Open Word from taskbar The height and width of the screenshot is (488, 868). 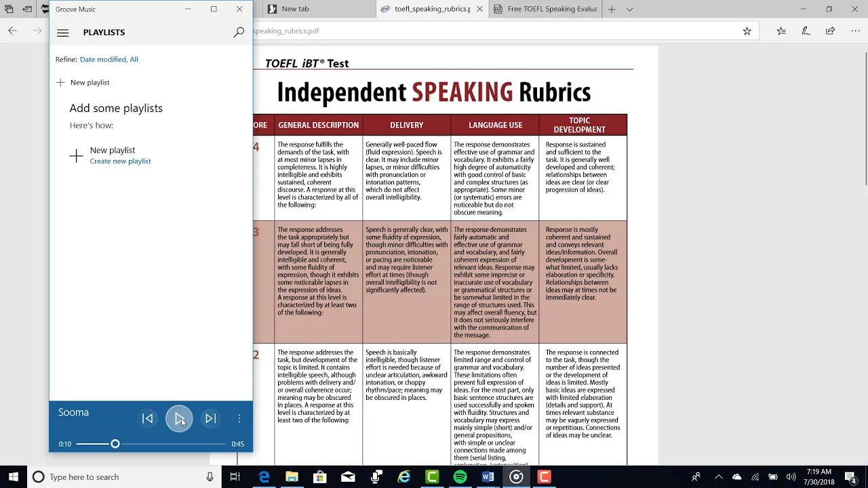(488, 477)
